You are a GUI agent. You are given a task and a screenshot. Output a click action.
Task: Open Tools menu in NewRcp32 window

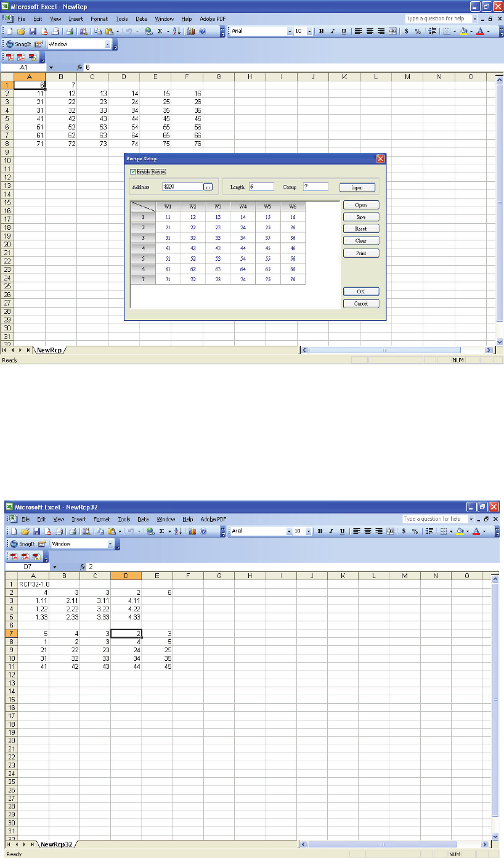pyautogui.click(x=124, y=519)
